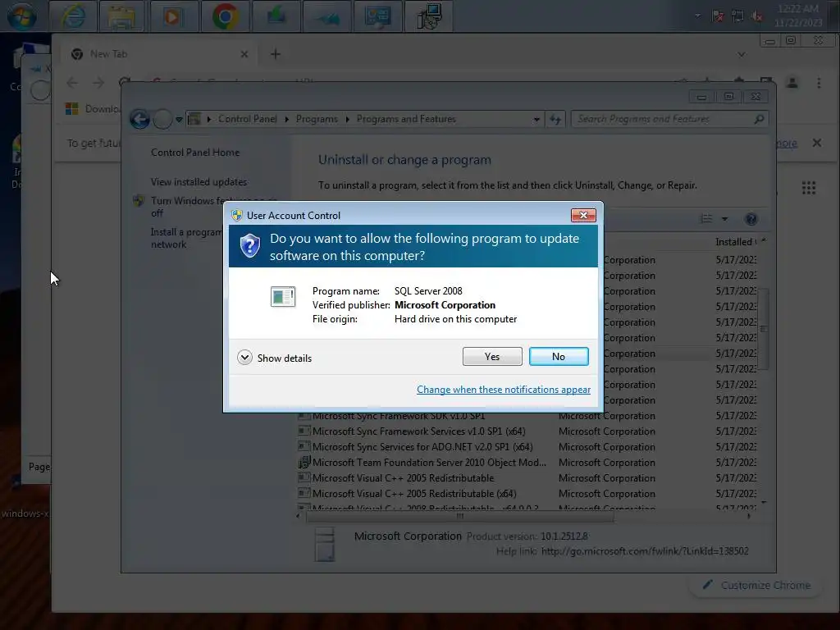Click program list scroll down arrow

(x=764, y=503)
